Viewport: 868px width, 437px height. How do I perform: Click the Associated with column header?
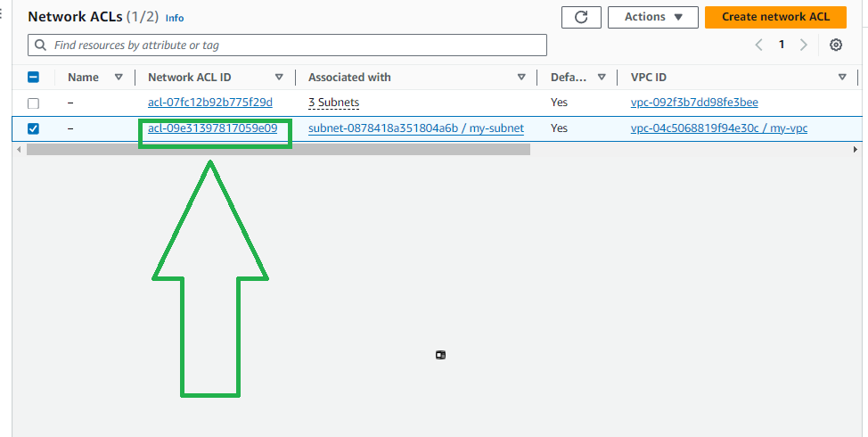[x=349, y=78]
